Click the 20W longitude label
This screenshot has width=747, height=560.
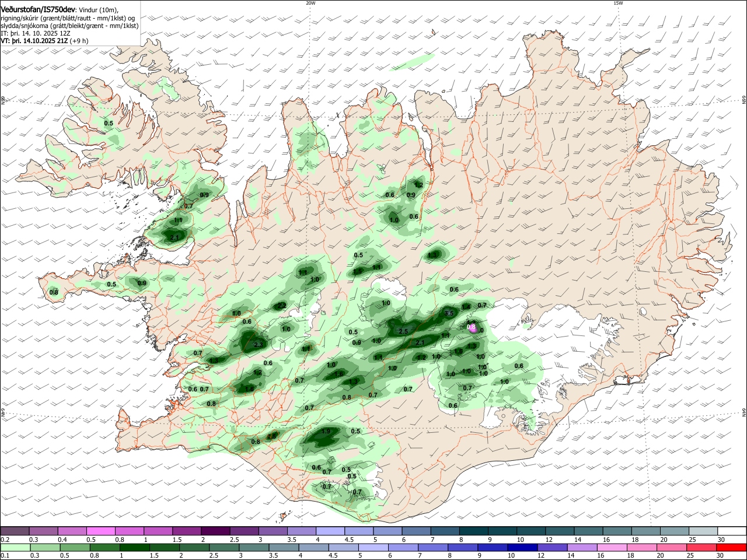click(310, 3)
